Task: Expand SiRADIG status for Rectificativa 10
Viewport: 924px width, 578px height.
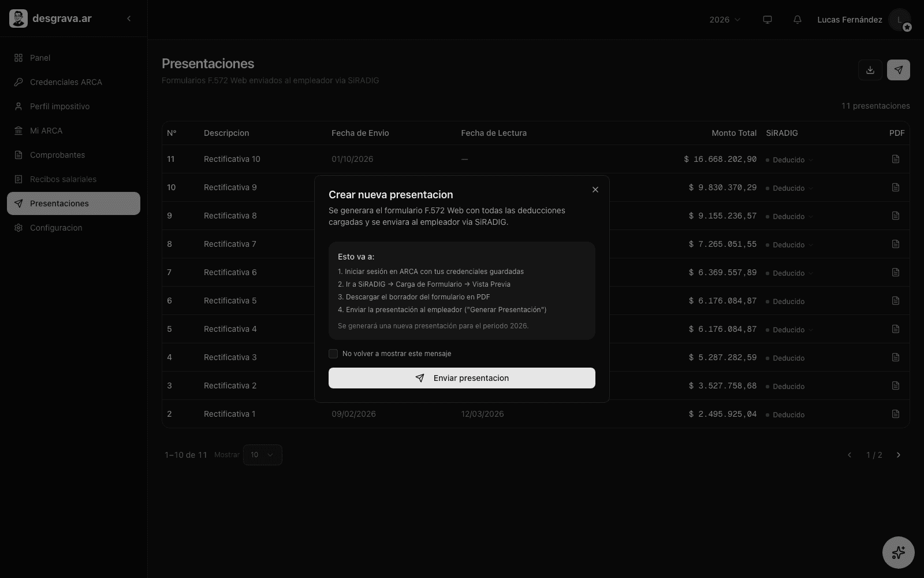Action: (789, 160)
